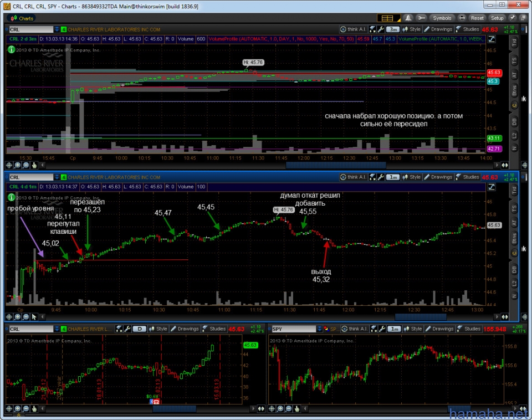Open the green link-color box on the 3m chart

[63, 29]
